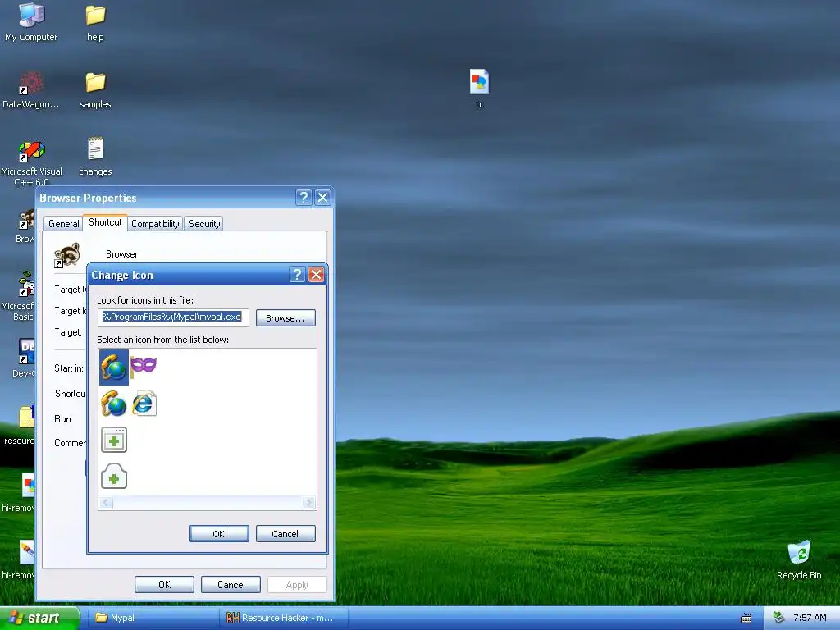Select the 'hi' file icon on desktop
Screen dimensions: 840x630
479,89
